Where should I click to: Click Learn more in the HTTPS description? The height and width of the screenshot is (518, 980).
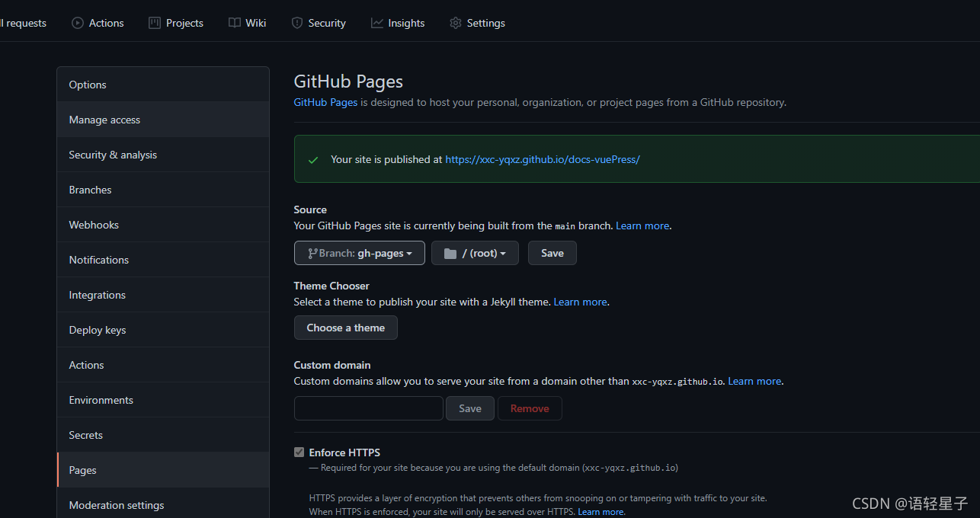pos(600,512)
